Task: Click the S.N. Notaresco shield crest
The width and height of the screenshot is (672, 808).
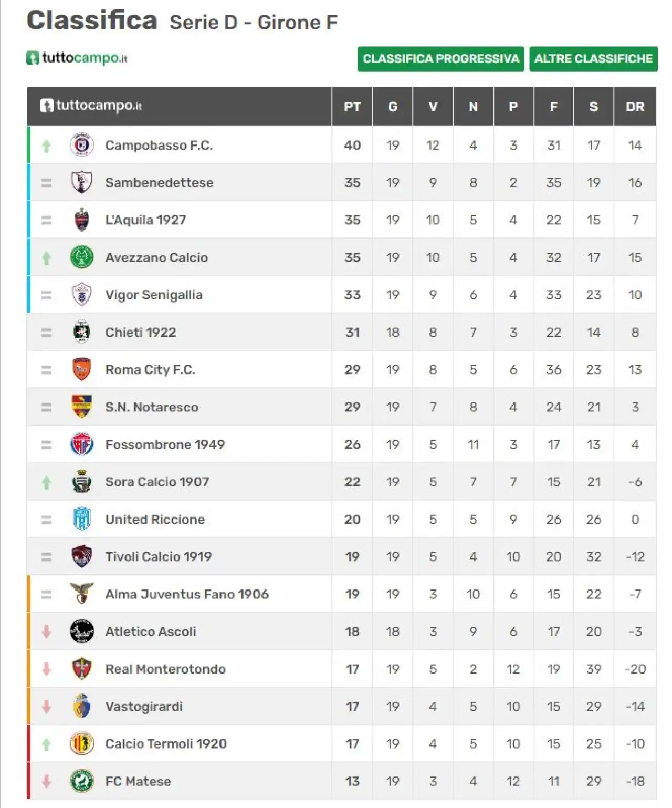Action: click(81, 407)
